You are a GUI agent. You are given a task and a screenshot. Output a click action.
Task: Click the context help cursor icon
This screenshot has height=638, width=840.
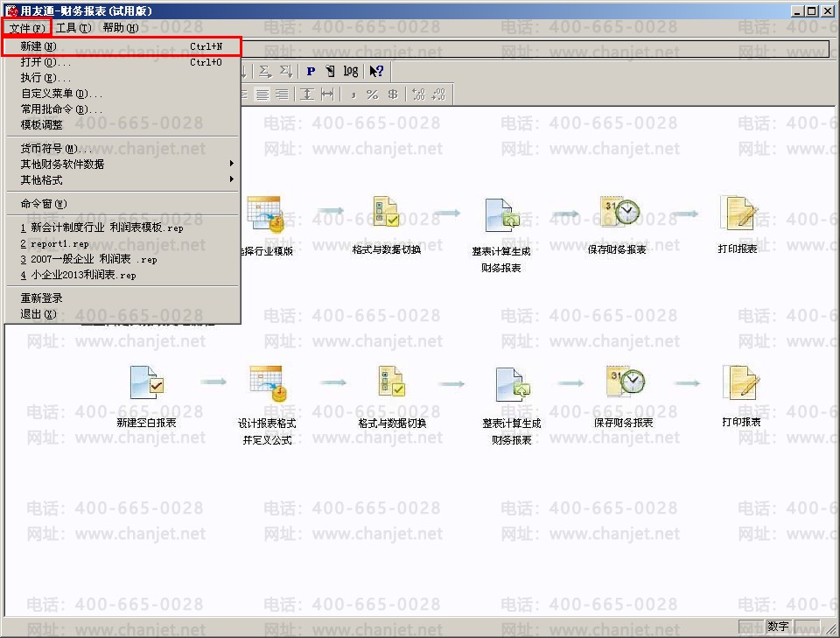pos(376,71)
